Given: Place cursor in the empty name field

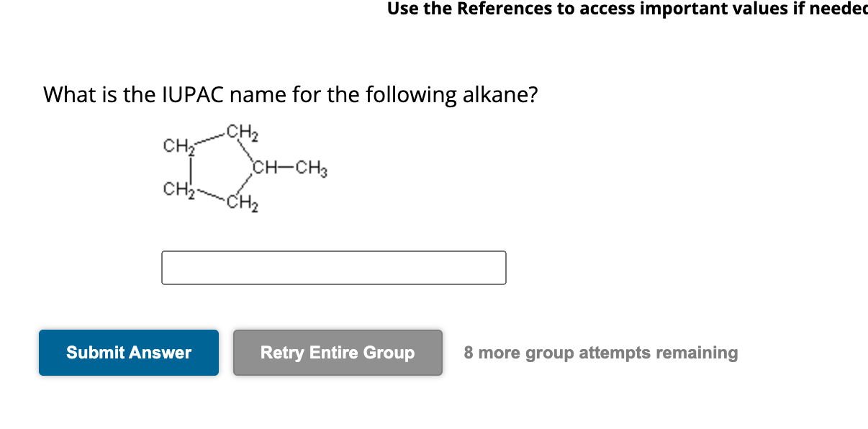Looking at the screenshot, I should tap(333, 267).
